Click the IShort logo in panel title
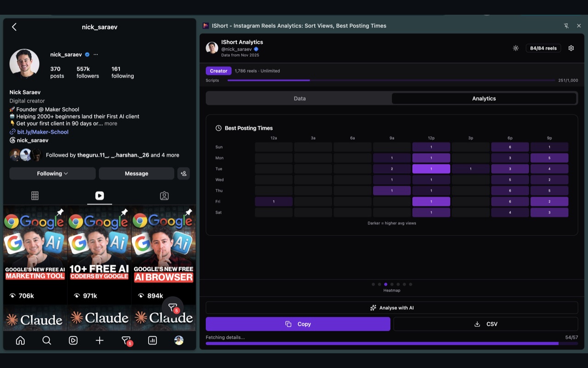Viewport: 588px width, 368px height. click(x=206, y=26)
